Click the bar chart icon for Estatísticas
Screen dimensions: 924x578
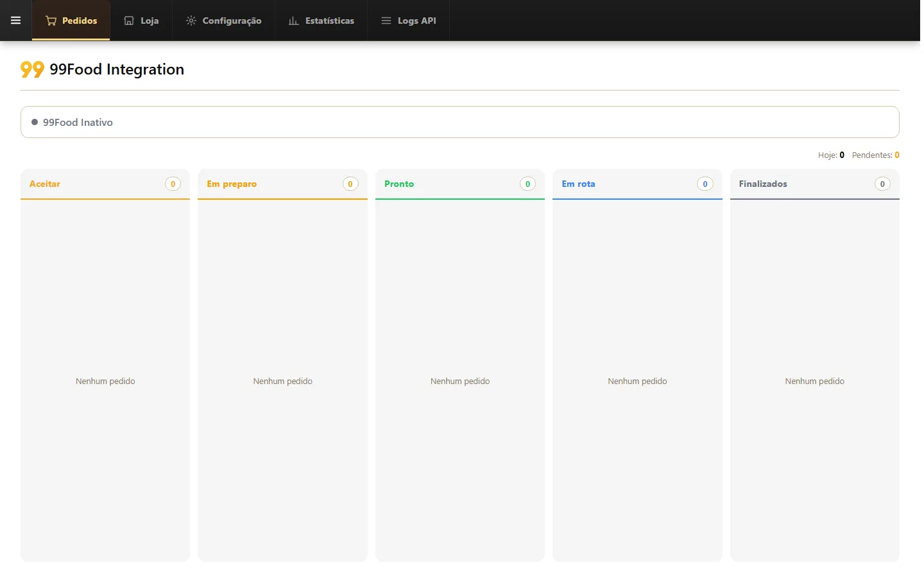point(294,21)
